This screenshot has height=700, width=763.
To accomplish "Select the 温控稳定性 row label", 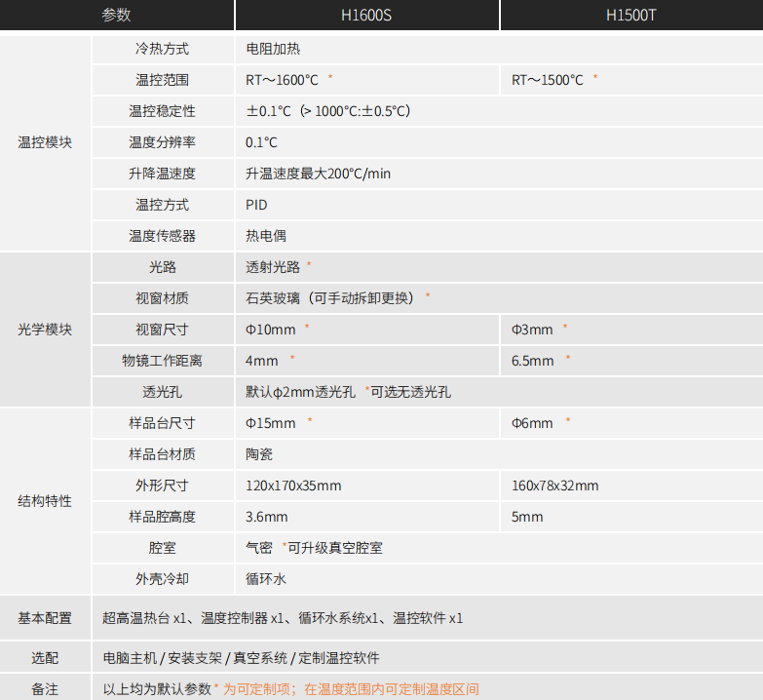I will pyautogui.click(x=162, y=111).
